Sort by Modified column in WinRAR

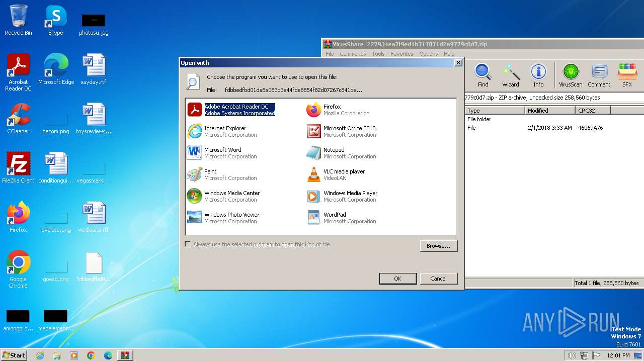(x=550, y=110)
